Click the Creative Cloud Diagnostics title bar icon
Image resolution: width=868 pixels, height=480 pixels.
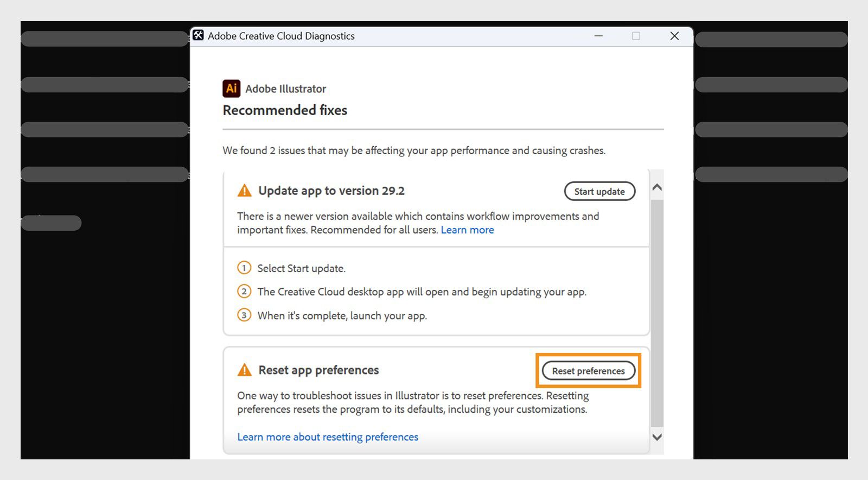(198, 36)
